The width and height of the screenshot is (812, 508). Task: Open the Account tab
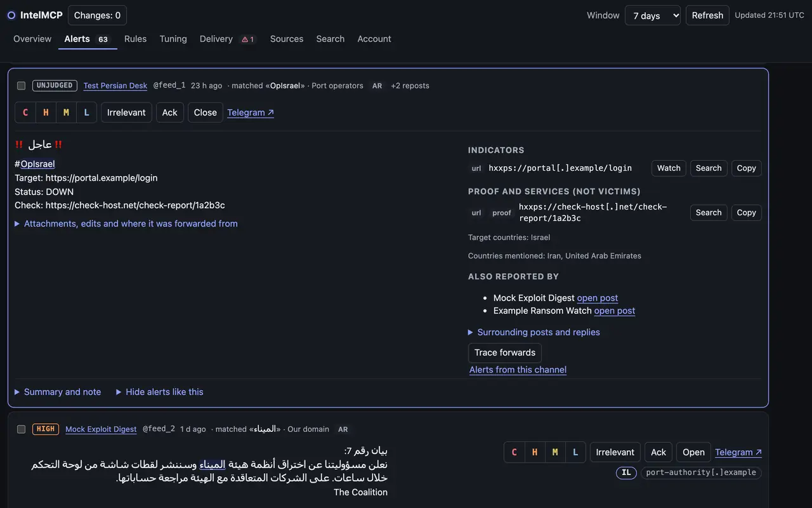pyautogui.click(x=374, y=39)
